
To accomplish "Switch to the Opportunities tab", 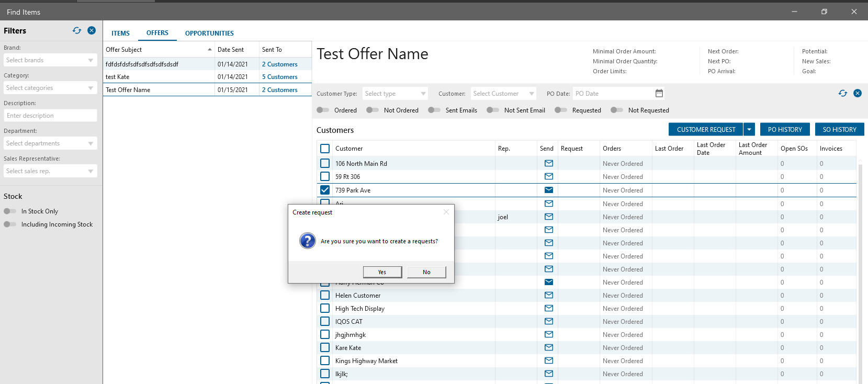I will coord(209,33).
